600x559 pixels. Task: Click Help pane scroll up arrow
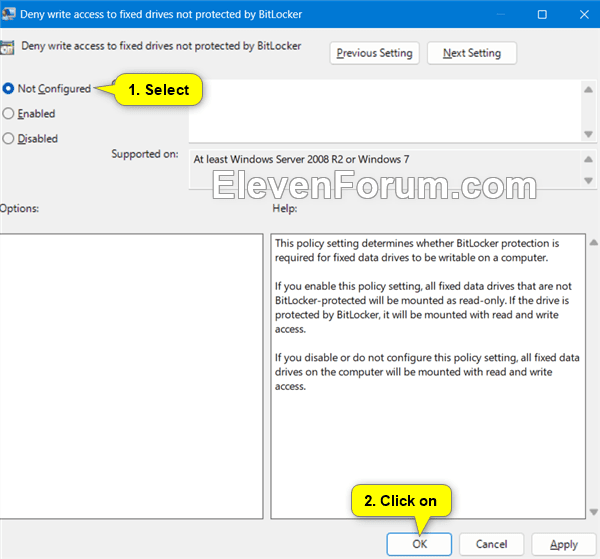pyautogui.click(x=593, y=242)
